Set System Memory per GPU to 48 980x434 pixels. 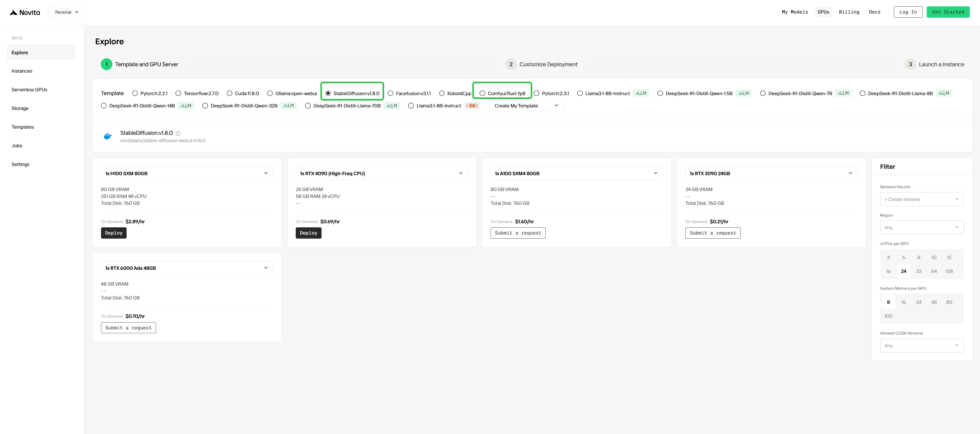[x=934, y=302]
